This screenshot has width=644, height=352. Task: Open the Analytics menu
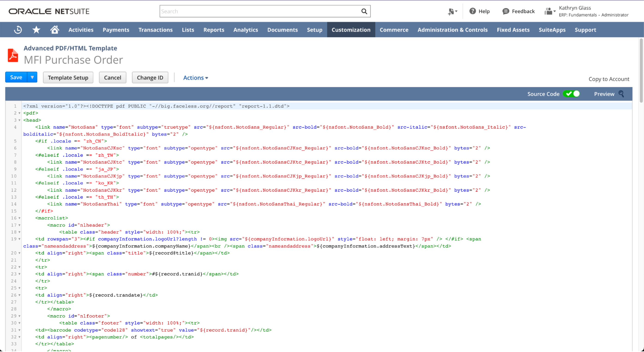click(x=246, y=30)
